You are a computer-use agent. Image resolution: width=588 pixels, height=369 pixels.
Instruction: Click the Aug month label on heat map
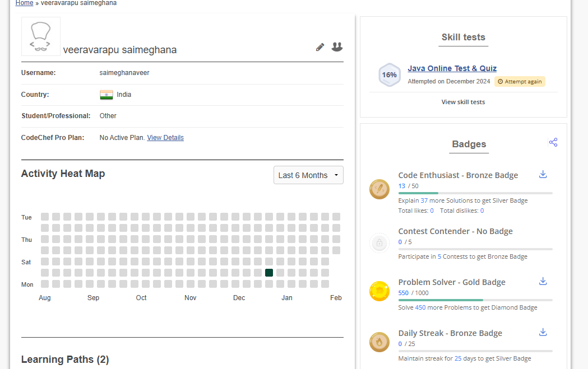pos(45,298)
